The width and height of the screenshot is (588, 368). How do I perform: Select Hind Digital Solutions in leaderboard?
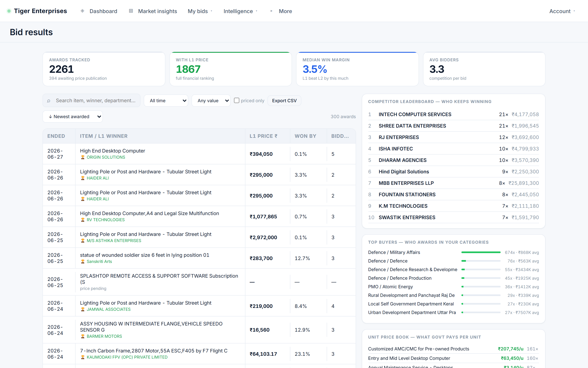pyautogui.click(x=453, y=172)
